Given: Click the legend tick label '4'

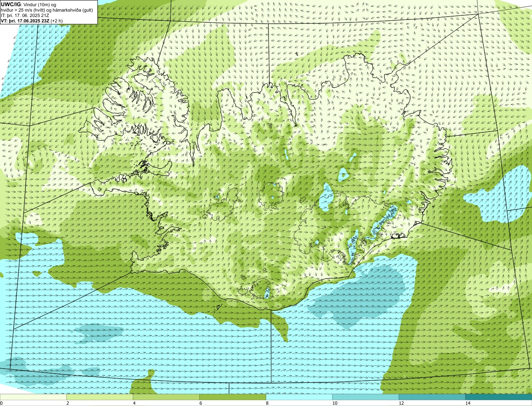Looking at the screenshot, I should [x=134, y=403].
